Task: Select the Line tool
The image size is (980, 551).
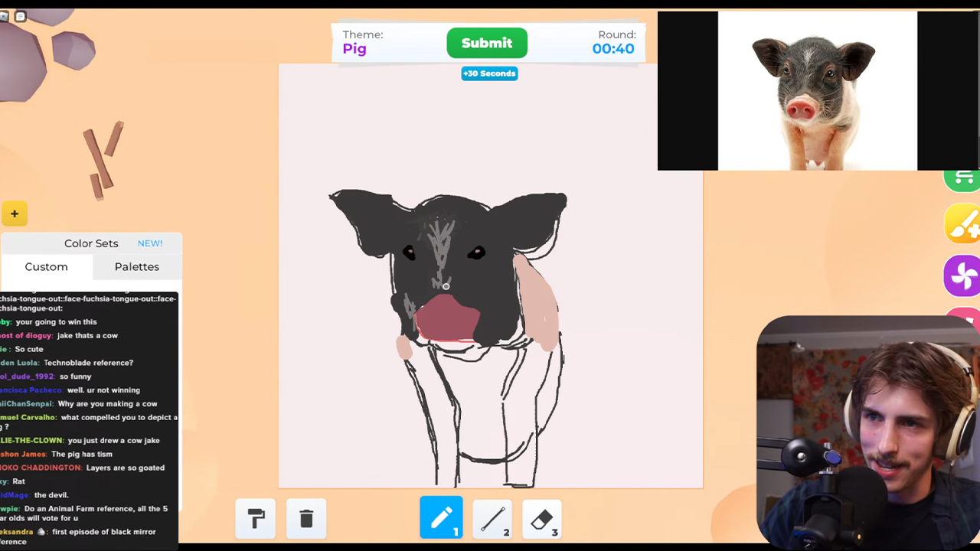Action: point(492,518)
